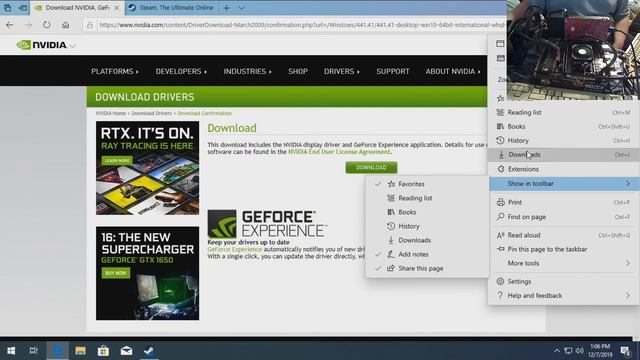Open the Mail app from taskbar

[x=126, y=351]
